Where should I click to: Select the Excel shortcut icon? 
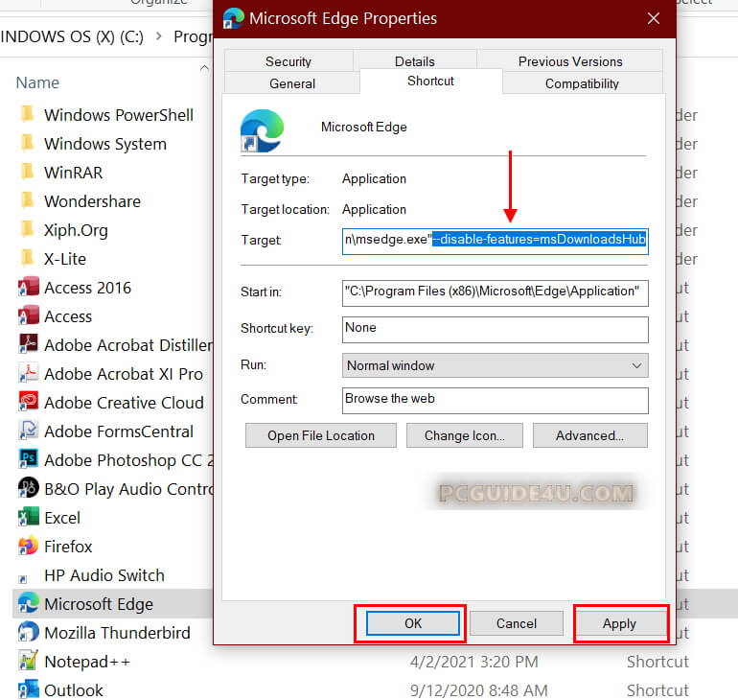(28, 517)
